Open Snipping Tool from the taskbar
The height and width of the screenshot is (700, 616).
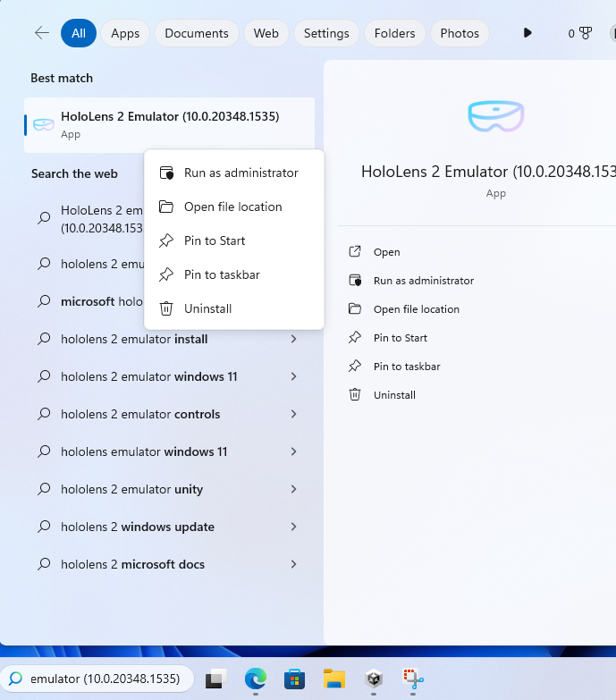pos(413,679)
